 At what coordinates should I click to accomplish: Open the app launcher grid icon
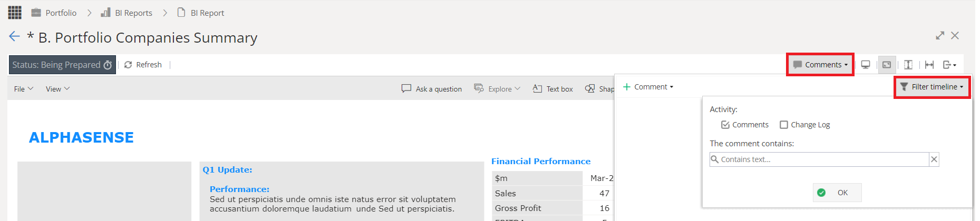[x=15, y=13]
